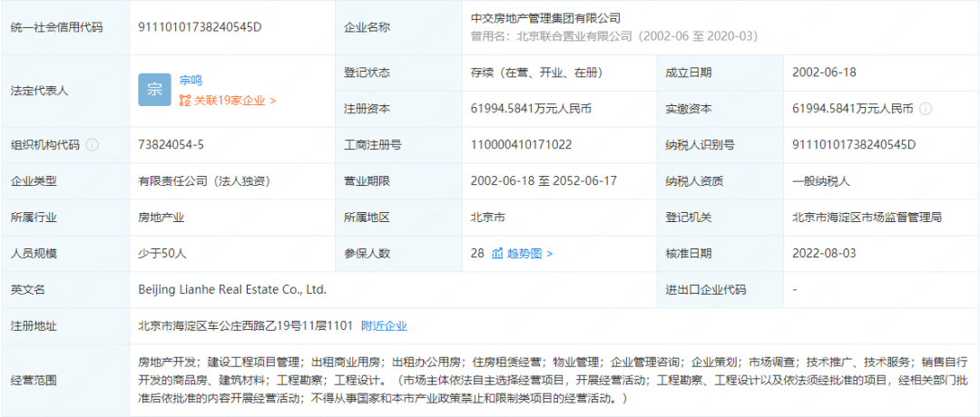The width and height of the screenshot is (980, 417).
Task: Click the 统一社会信用代码 label cell
Action: click(65, 27)
